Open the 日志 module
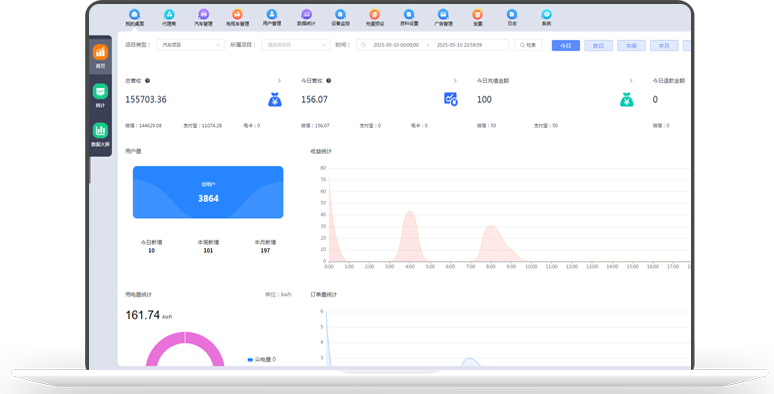Image resolution: width=774 pixels, height=394 pixels. click(x=512, y=18)
